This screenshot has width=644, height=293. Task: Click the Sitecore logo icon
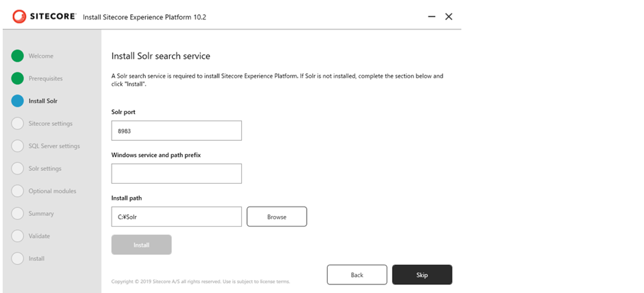click(19, 16)
